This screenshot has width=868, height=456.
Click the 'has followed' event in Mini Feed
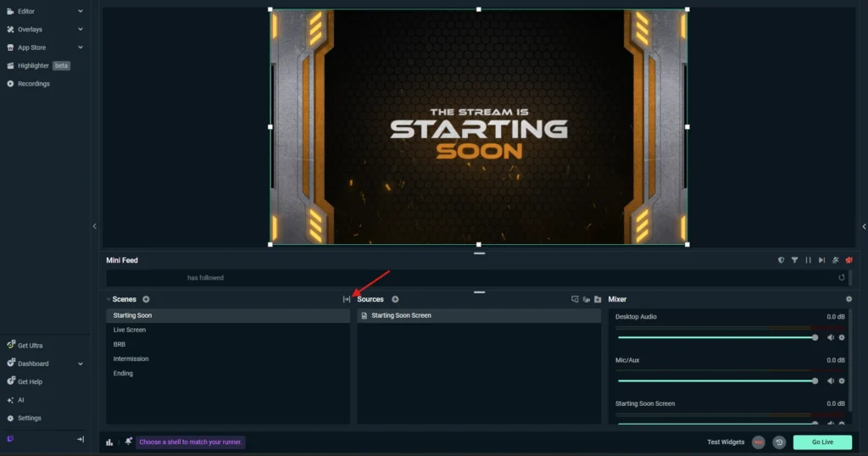click(x=205, y=278)
